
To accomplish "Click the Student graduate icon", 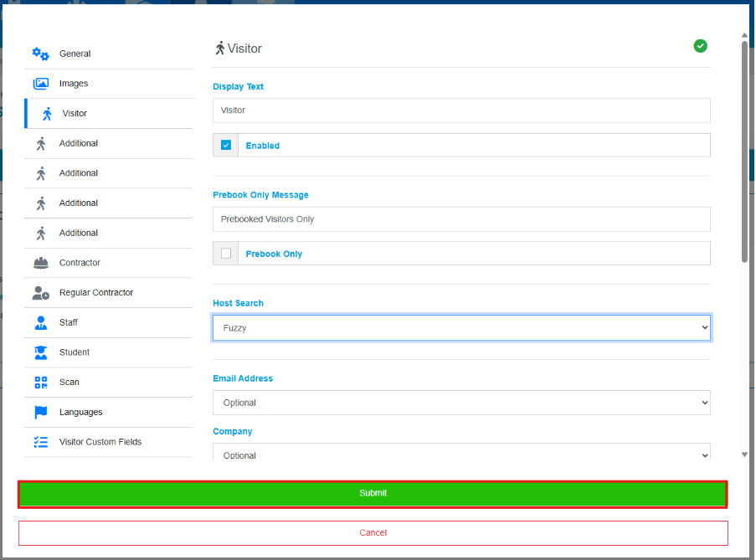I will tap(40, 352).
